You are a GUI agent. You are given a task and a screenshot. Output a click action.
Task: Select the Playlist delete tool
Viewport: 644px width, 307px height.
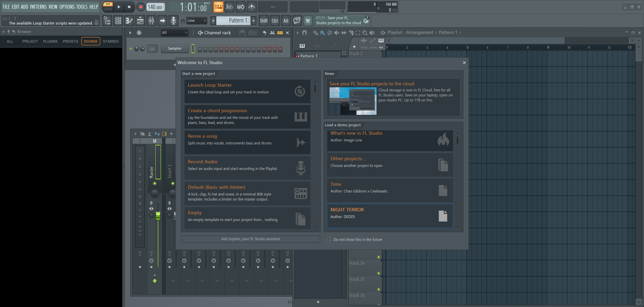[x=330, y=33]
